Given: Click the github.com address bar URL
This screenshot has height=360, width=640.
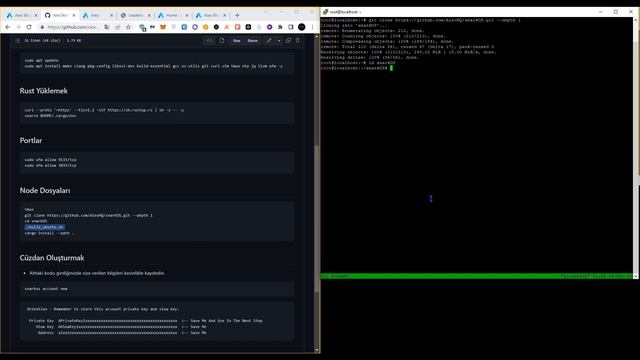Looking at the screenshot, I should (73, 27).
